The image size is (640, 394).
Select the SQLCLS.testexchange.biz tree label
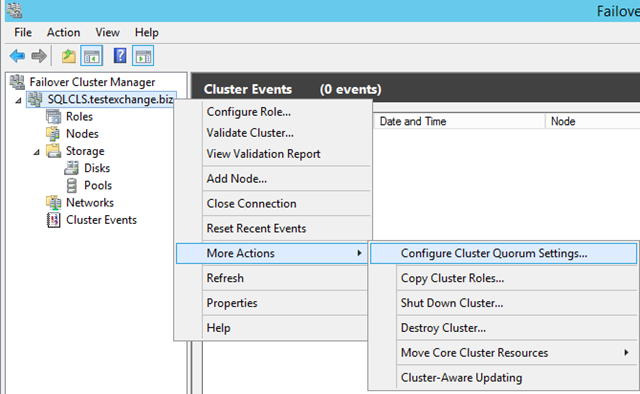point(110,99)
